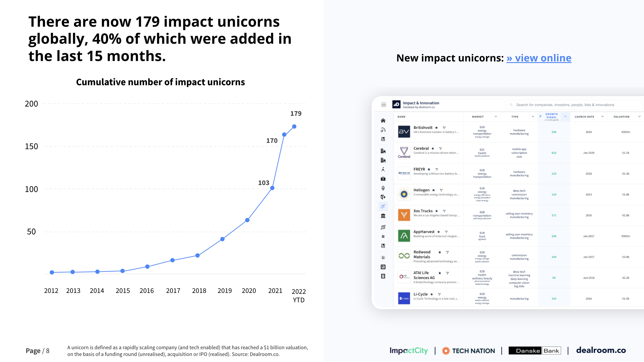The width and height of the screenshot is (644, 362).
Task: Sort by the Growth Signal column header
Action: click(551, 116)
